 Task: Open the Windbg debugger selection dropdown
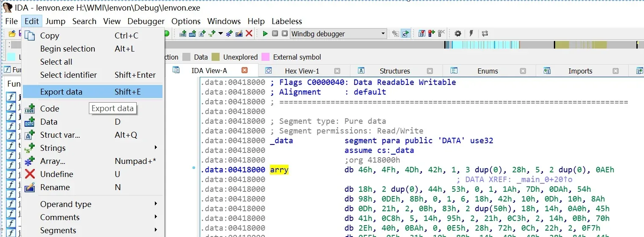[x=339, y=33]
